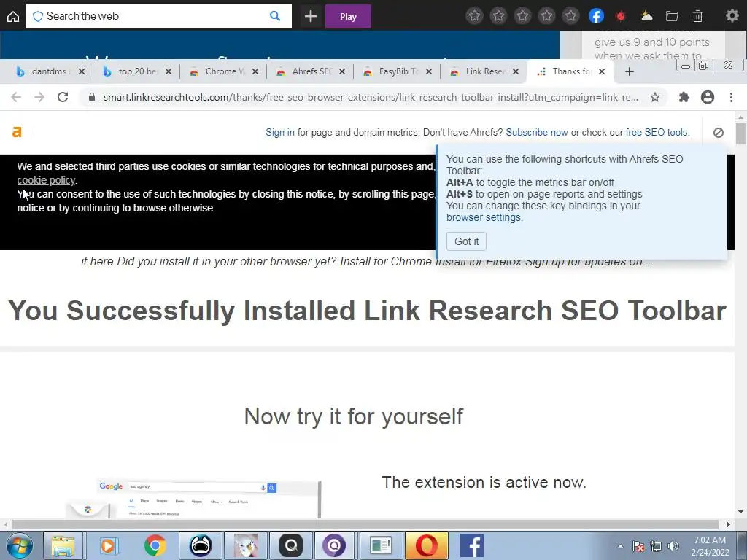Click the Ahrefs bar disable circle icon

tap(719, 133)
